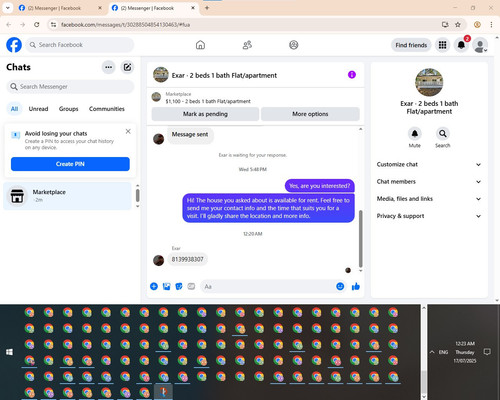500x400 pixels.
Task: Expand Customize chat section
Action: 429,164
